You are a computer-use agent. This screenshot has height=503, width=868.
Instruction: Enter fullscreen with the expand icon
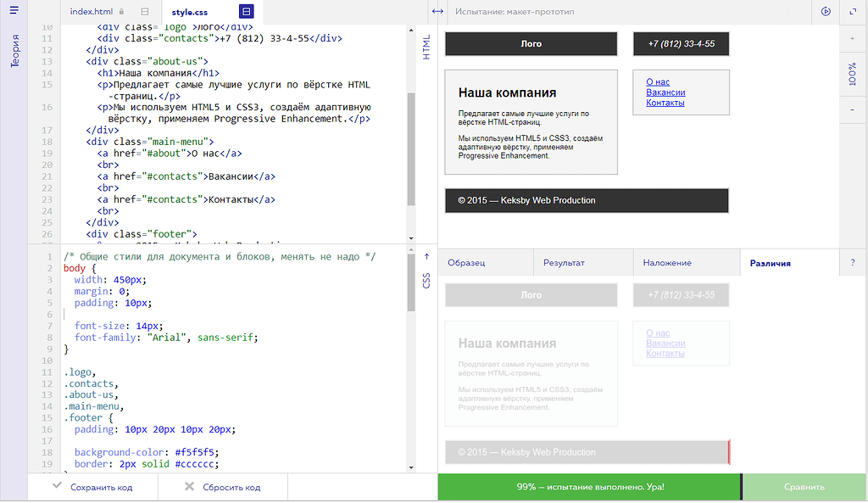click(x=853, y=12)
